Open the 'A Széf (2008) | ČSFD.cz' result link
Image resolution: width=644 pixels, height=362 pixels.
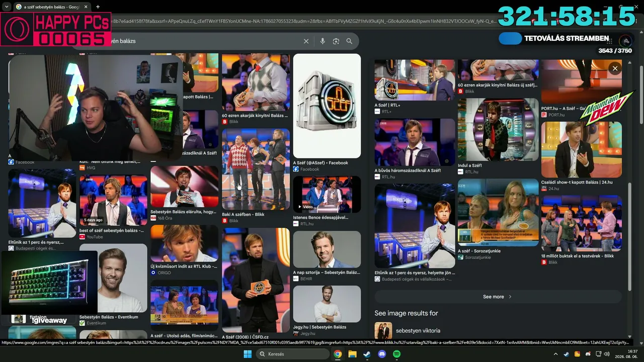click(x=245, y=337)
